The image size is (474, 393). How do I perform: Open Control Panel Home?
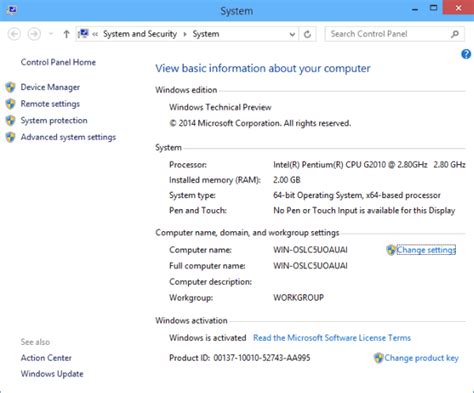pos(58,62)
